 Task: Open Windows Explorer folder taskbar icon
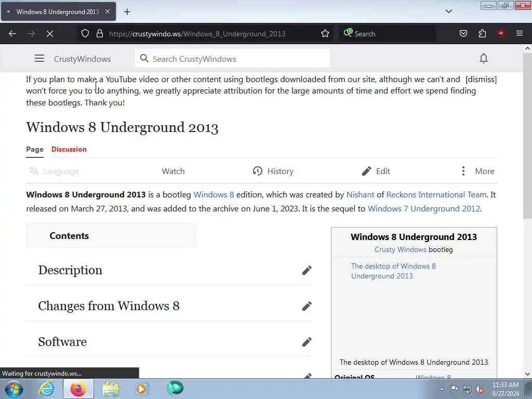click(111, 389)
